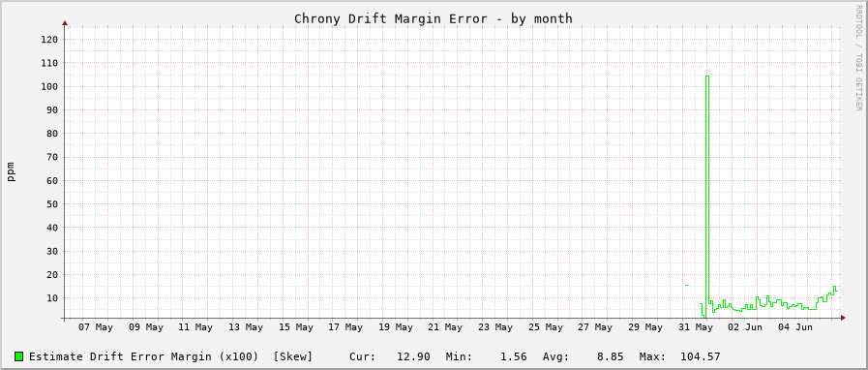Click the 'Cur:' legend label

tap(363, 356)
